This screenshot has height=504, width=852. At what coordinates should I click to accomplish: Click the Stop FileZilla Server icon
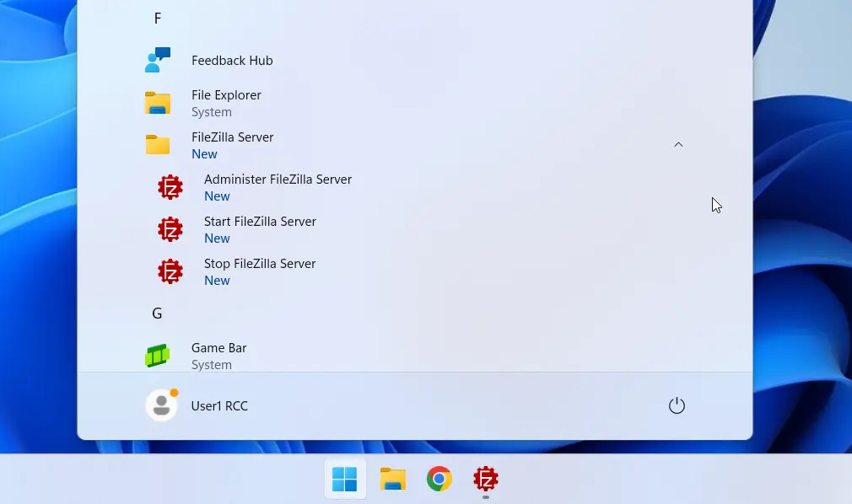[x=170, y=271]
